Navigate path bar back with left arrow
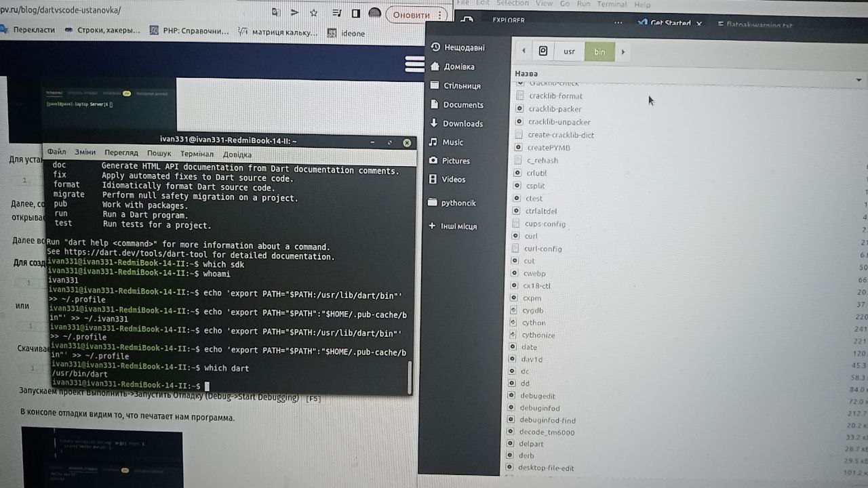This screenshot has width=868, height=488. point(524,51)
